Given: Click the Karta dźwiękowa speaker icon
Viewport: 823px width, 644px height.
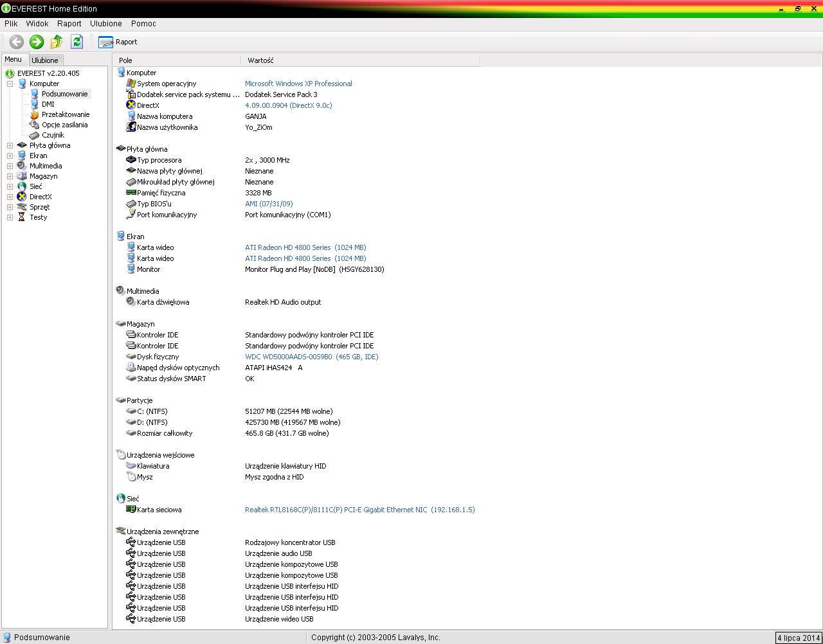Looking at the screenshot, I should click(131, 302).
